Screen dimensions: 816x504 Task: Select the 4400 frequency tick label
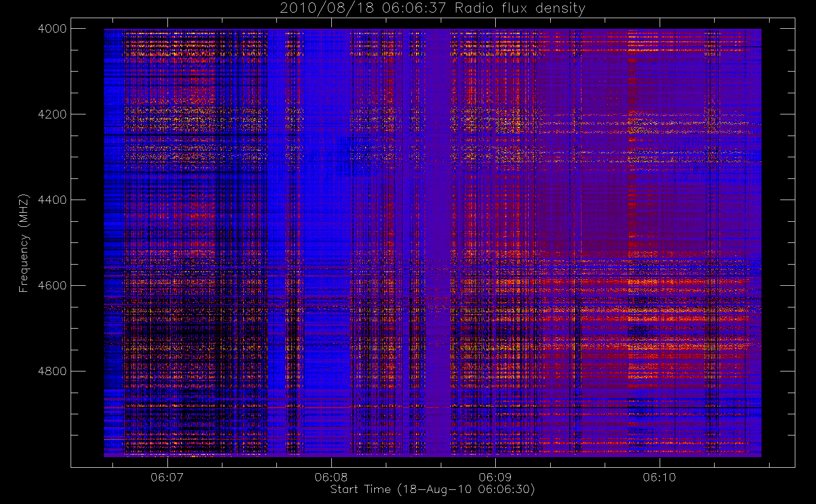pyautogui.click(x=52, y=200)
